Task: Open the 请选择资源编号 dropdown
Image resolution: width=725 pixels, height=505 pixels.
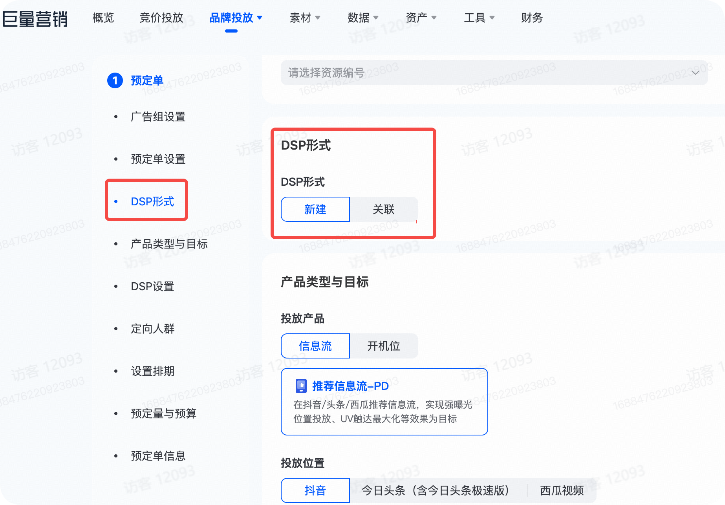Action: [x=494, y=73]
